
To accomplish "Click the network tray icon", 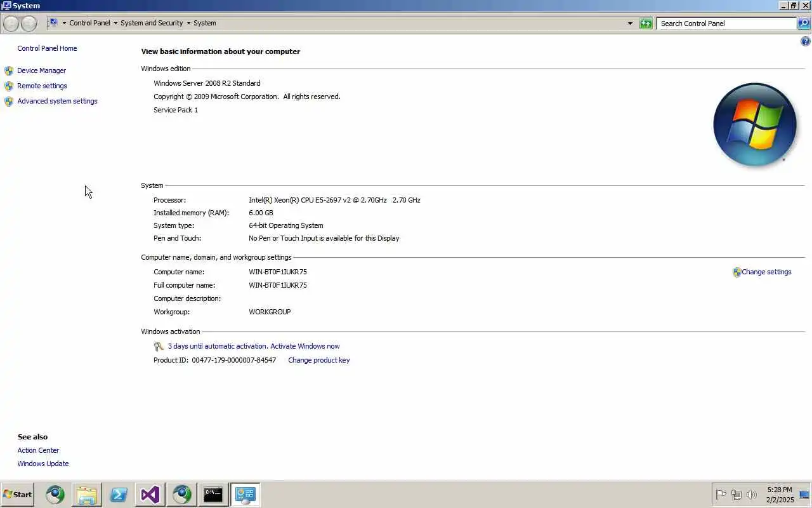I will 737,495.
